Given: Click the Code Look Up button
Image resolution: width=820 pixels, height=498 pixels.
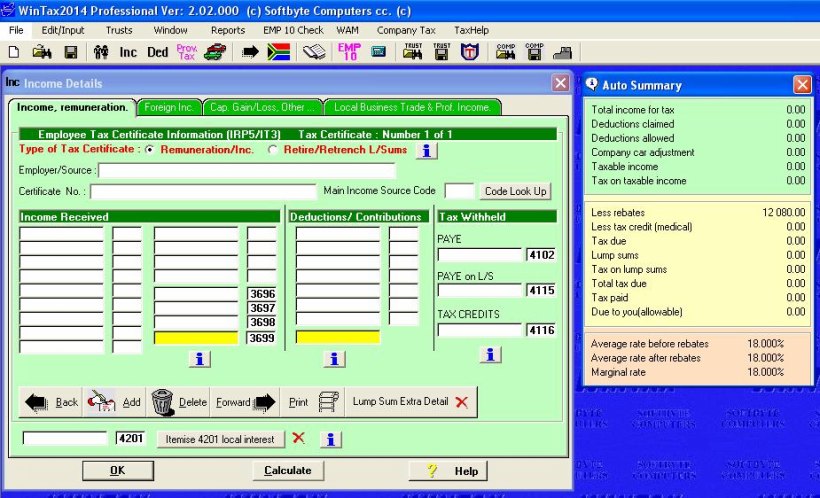Looking at the screenshot, I should [x=516, y=191].
